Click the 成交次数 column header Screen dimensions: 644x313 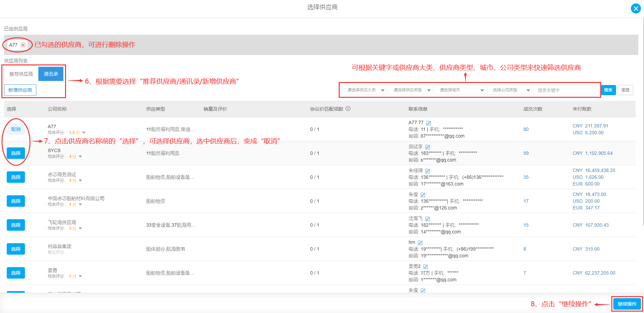[x=533, y=109]
